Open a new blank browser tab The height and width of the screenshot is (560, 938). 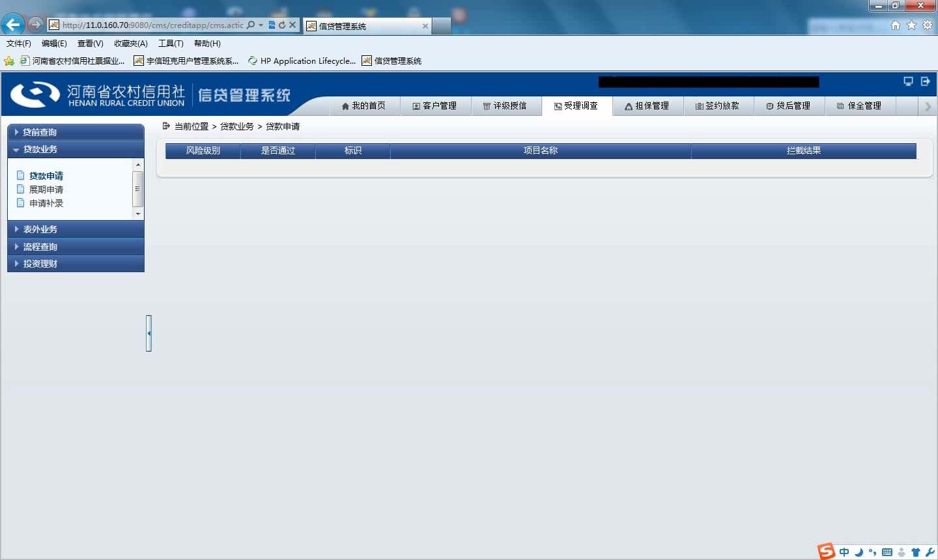(442, 26)
